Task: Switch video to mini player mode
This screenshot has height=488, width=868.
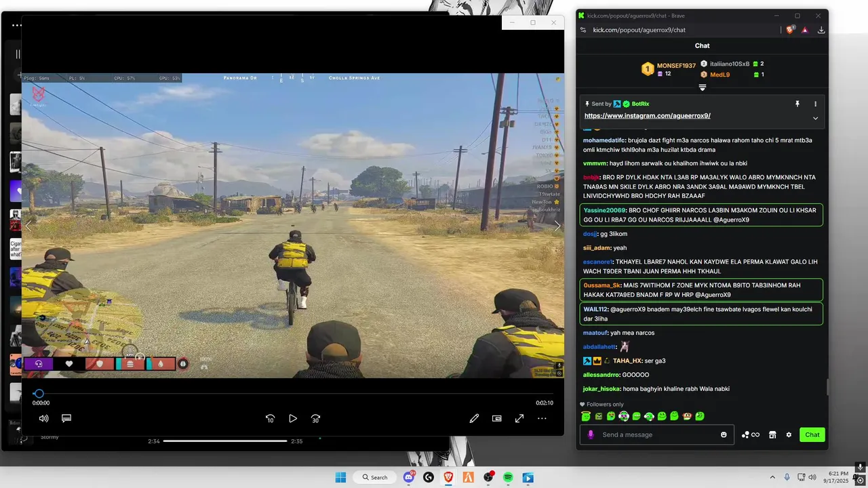Action: tap(496, 418)
